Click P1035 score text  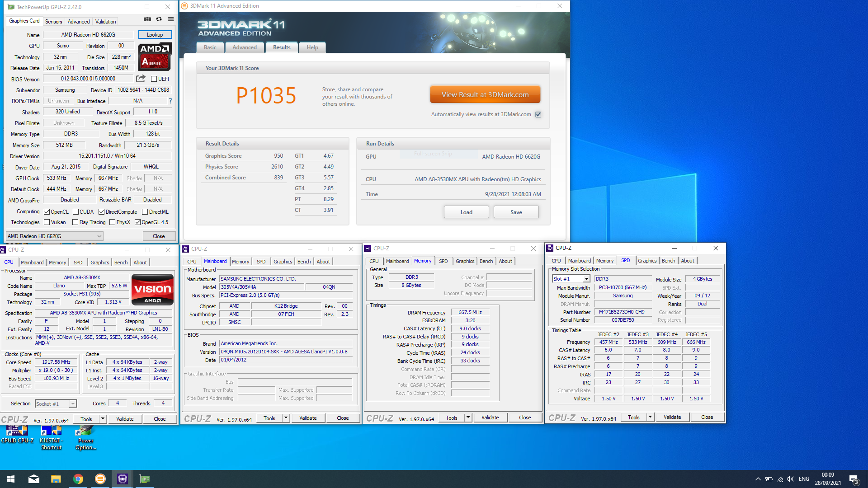pyautogui.click(x=266, y=96)
